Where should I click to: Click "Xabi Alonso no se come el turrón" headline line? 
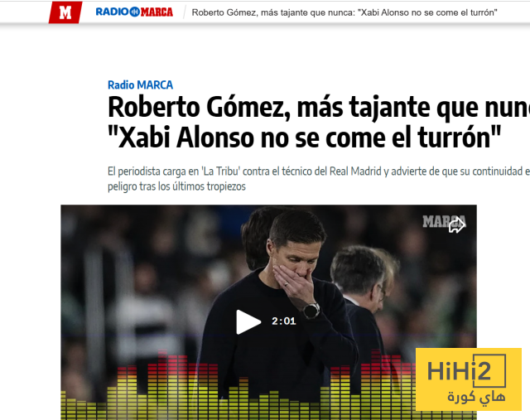point(304,138)
